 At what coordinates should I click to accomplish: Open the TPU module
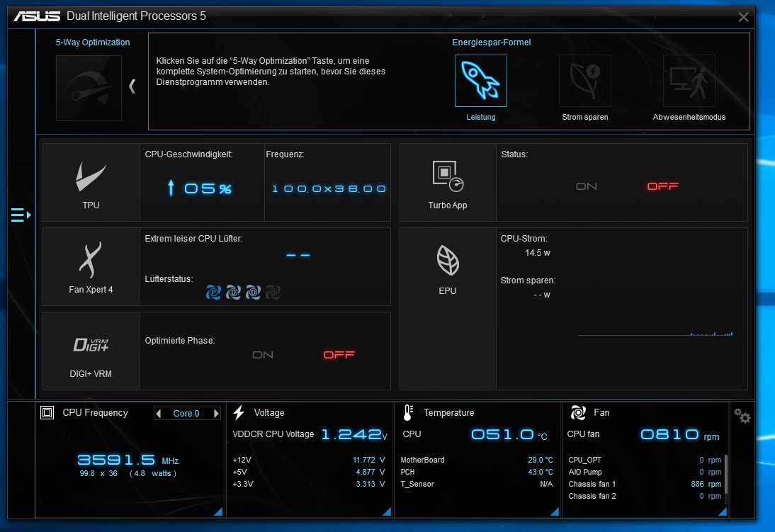pos(91,183)
